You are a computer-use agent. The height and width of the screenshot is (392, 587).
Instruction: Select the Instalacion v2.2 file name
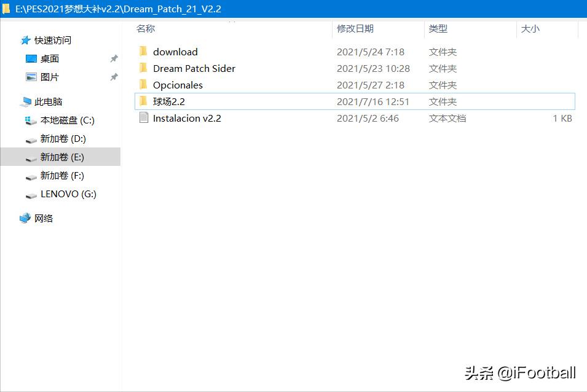point(187,118)
